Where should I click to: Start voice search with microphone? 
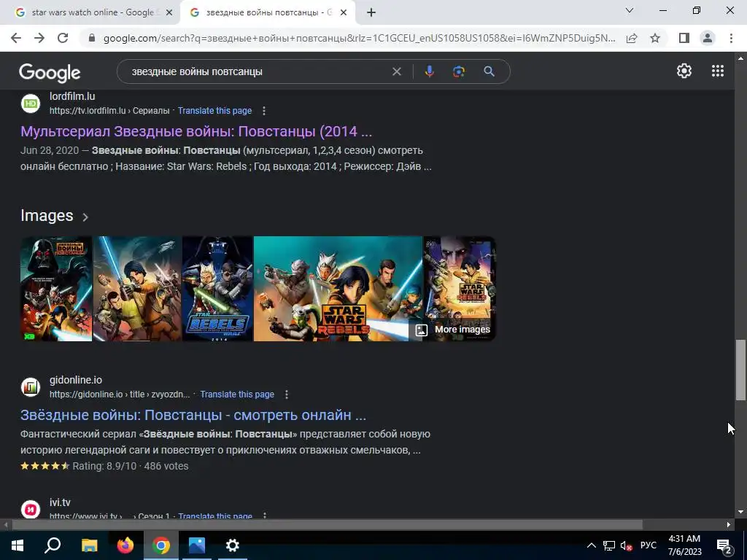point(429,71)
